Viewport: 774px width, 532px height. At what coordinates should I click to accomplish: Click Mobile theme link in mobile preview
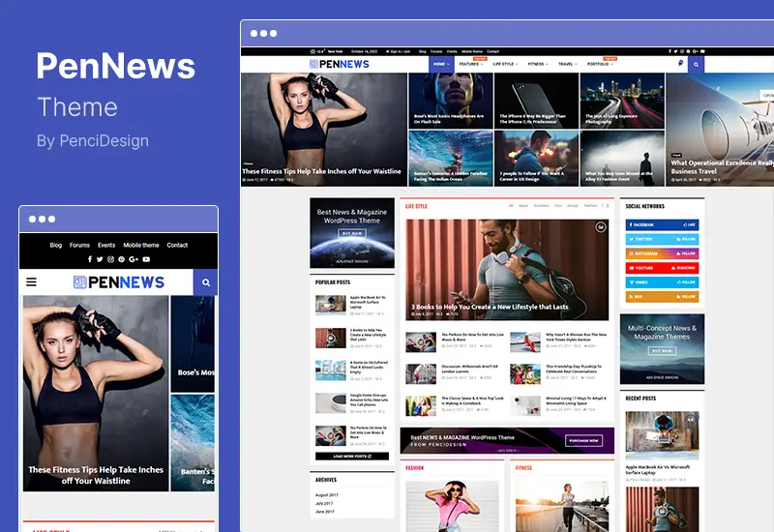[141, 245]
